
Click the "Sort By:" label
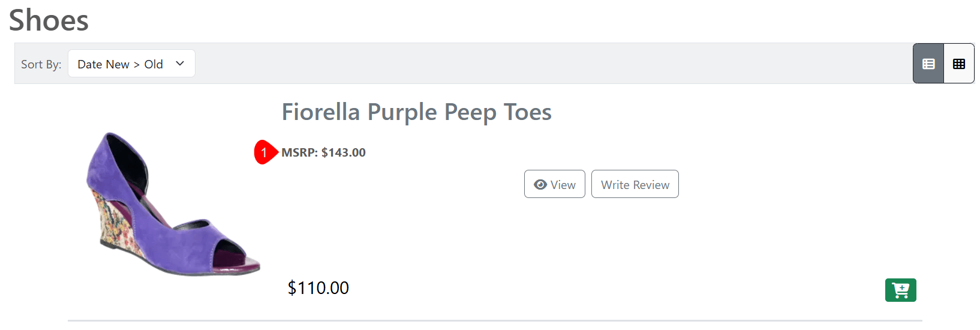41,64
